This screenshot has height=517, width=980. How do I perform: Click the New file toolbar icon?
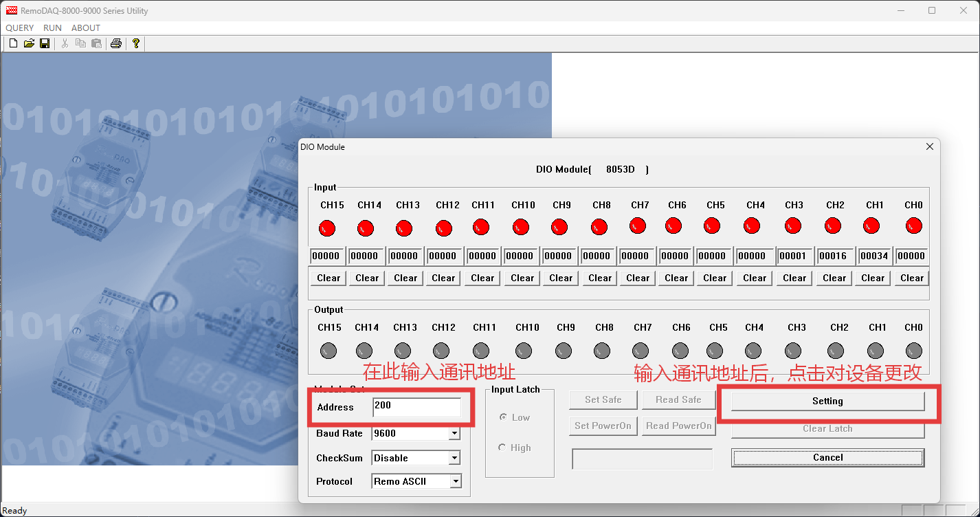(x=13, y=43)
